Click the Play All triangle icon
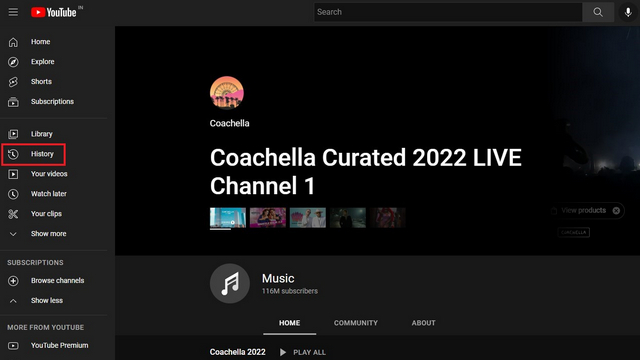The width and height of the screenshot is (640, 360). (x=282, y=352)
